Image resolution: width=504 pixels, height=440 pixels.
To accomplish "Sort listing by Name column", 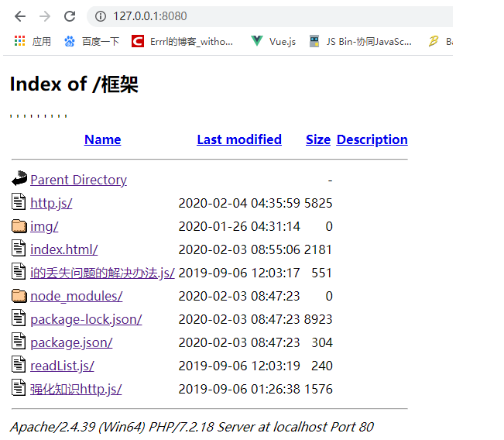I will [102, 139].
